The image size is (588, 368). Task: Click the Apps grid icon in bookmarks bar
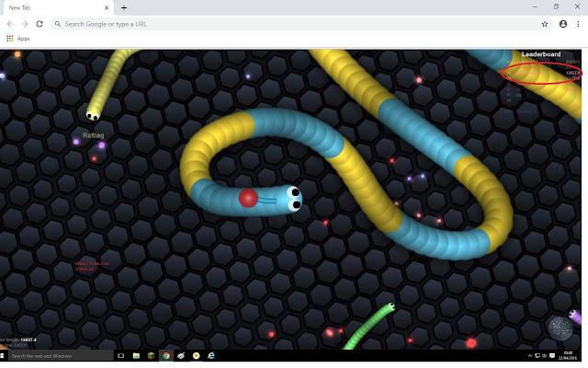tap(10, 39)
